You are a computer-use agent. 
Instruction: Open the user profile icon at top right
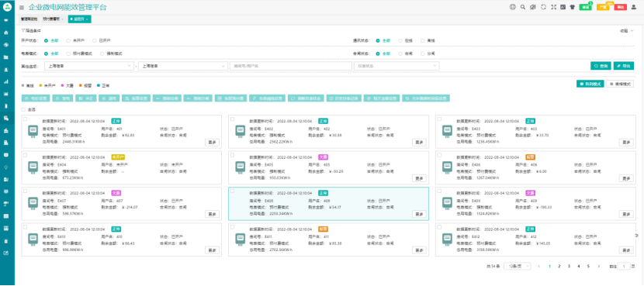[x=634, y=7]
